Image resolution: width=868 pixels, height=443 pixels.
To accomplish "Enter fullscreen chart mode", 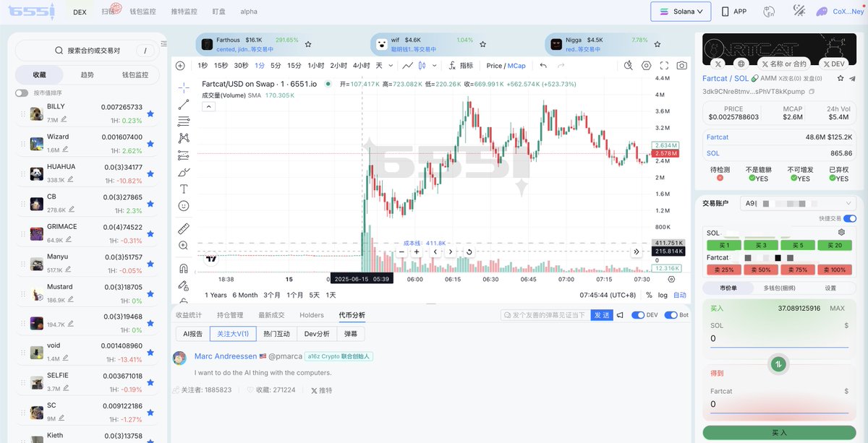I will 664,65.
